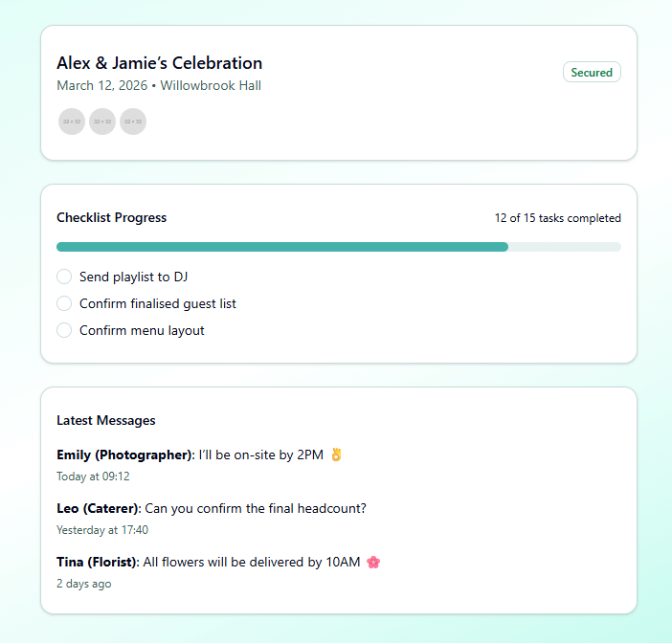
Task: Select the 12 of 15 tasks completed text
Action: (x=557, y=218)
